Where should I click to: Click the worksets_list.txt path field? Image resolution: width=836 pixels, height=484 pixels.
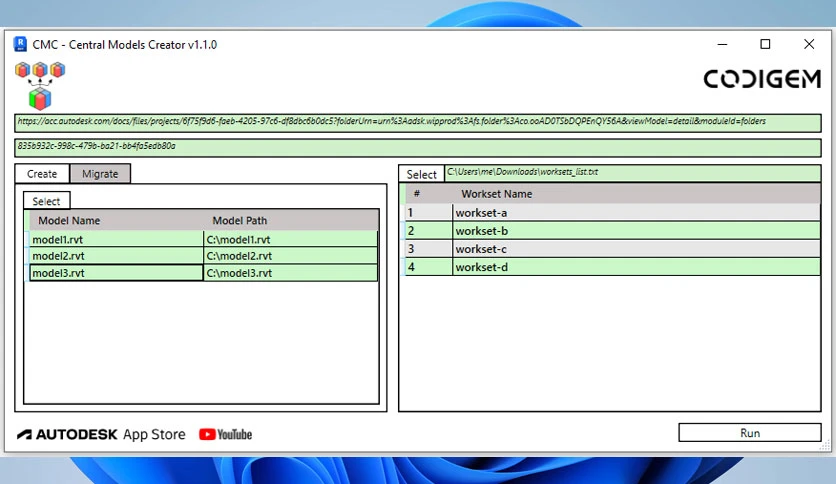click(633, 173)
